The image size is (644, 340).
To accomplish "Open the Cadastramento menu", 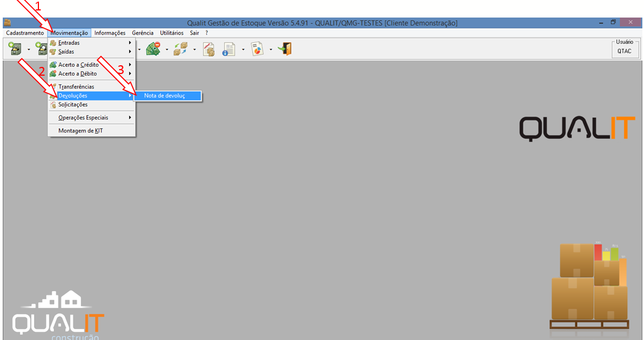I will [x=25, y=33].
